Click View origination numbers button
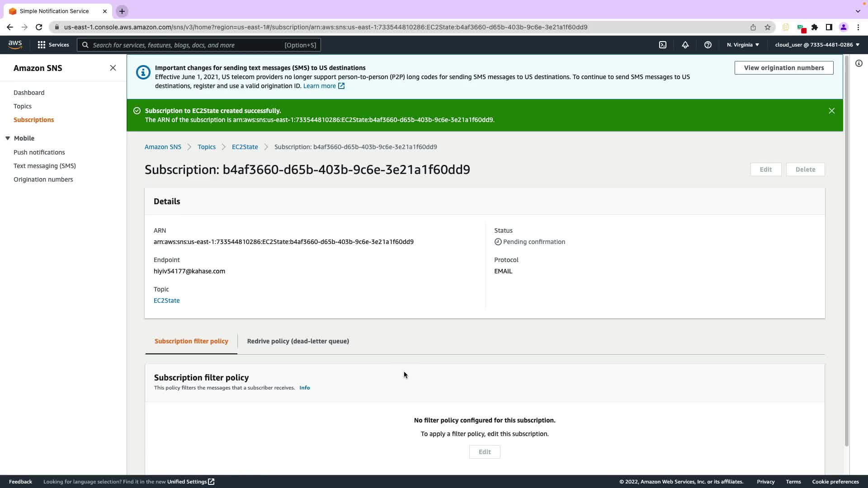Image resolution: width=868 pixels, height=488 pixels. pos(783,68)
